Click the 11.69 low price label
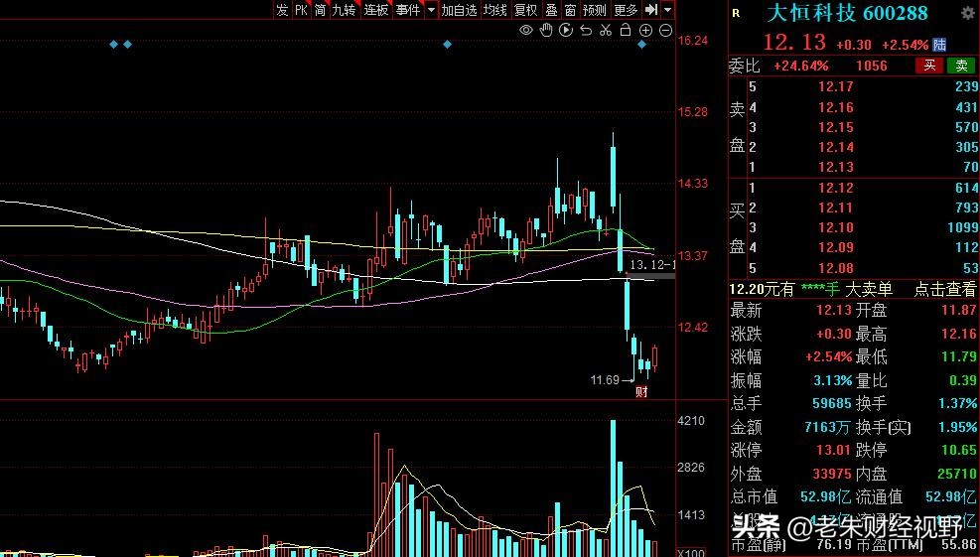The image size is (980, 557). (x=605, y=380)
